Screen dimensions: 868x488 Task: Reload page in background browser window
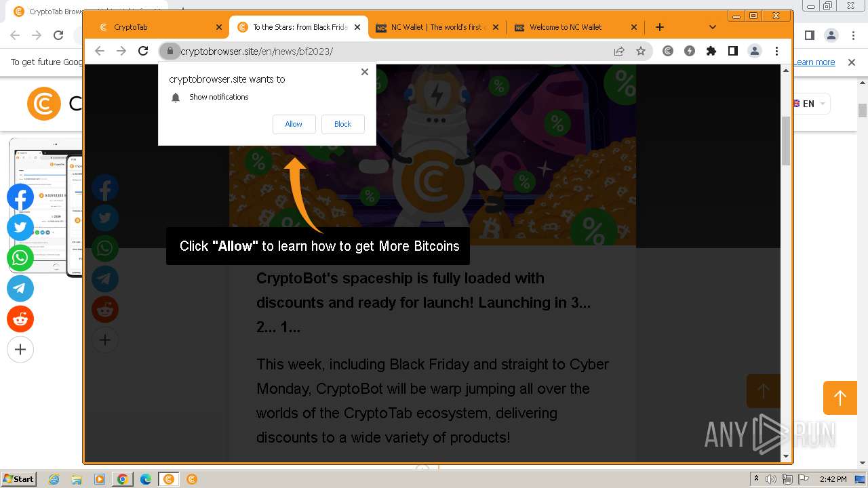coord(58,35)
